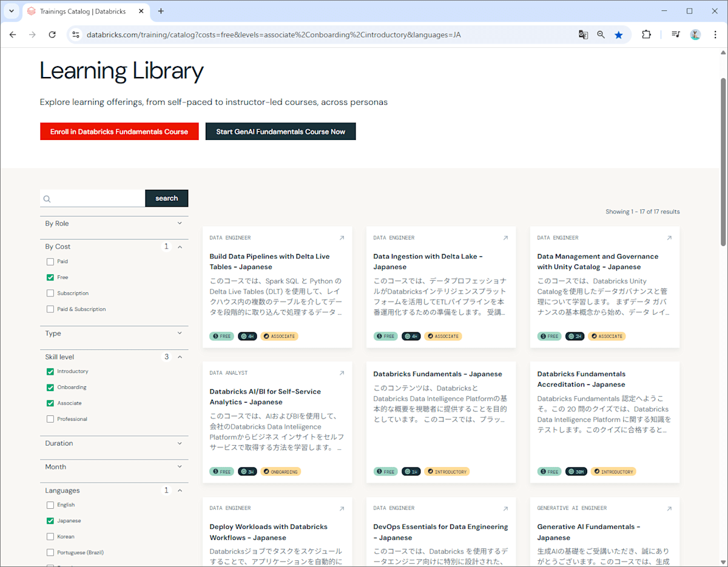Screen dimensions: 728x567
Task: Open external link arrow on Generative AI Fundamentals card
Action: click(669, 508)
